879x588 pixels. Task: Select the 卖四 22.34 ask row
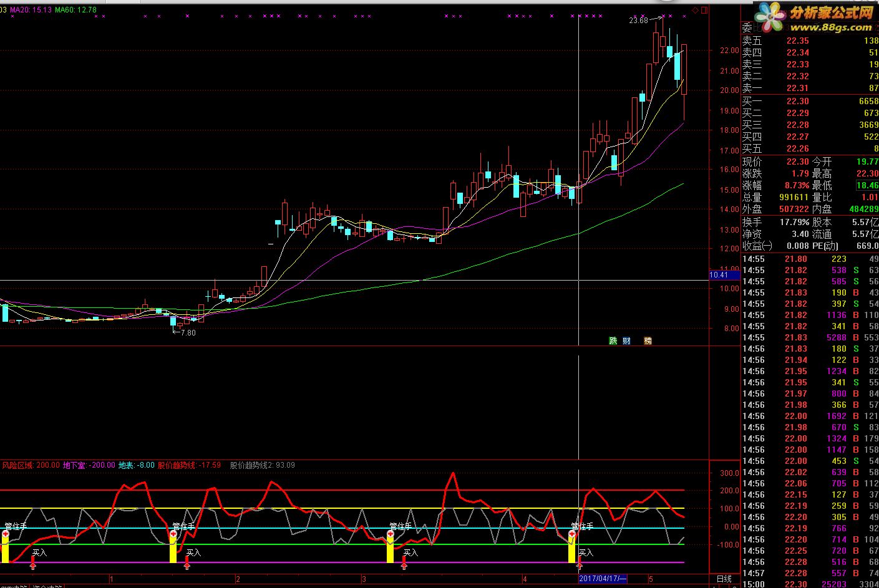pos(810,52)
